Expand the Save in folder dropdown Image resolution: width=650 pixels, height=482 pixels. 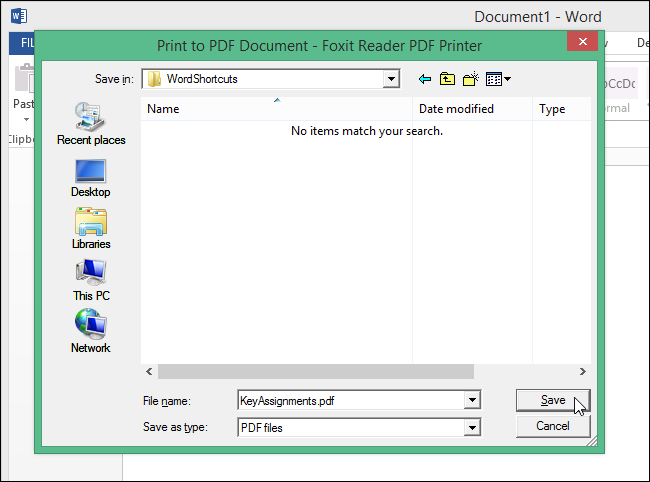tap(391, 79)
